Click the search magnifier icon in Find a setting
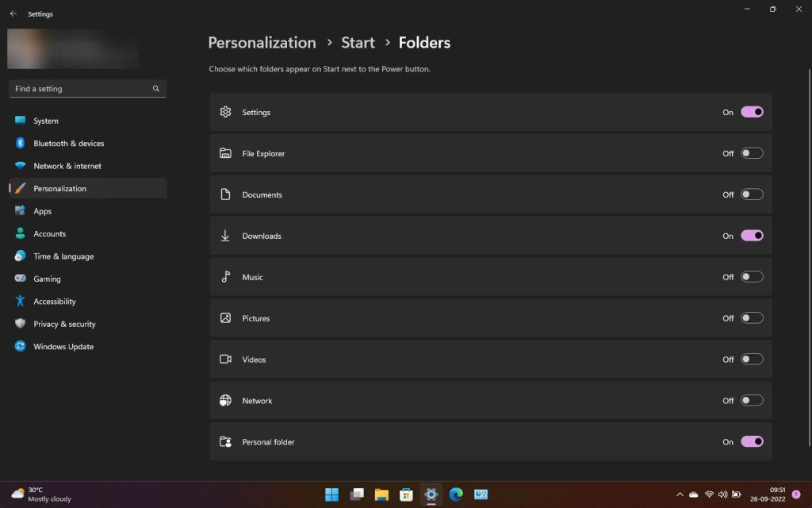812x508 pixels. point(156,89)
